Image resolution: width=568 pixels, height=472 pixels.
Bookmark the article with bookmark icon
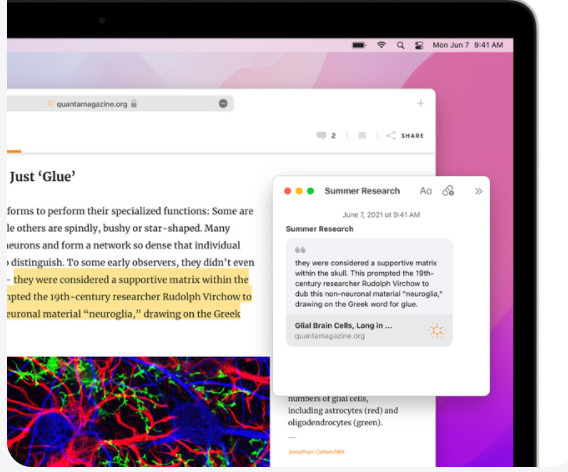(362, 135)
